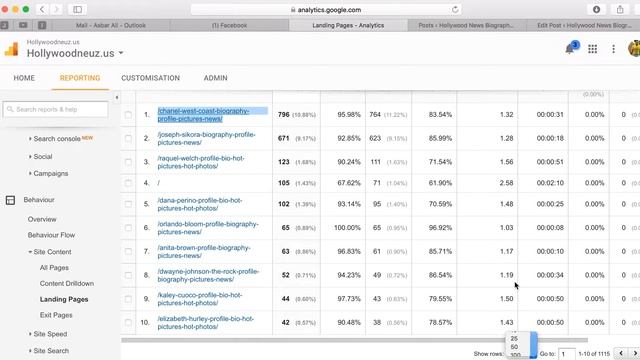Open the notifications bell icon

coord(570,49)
